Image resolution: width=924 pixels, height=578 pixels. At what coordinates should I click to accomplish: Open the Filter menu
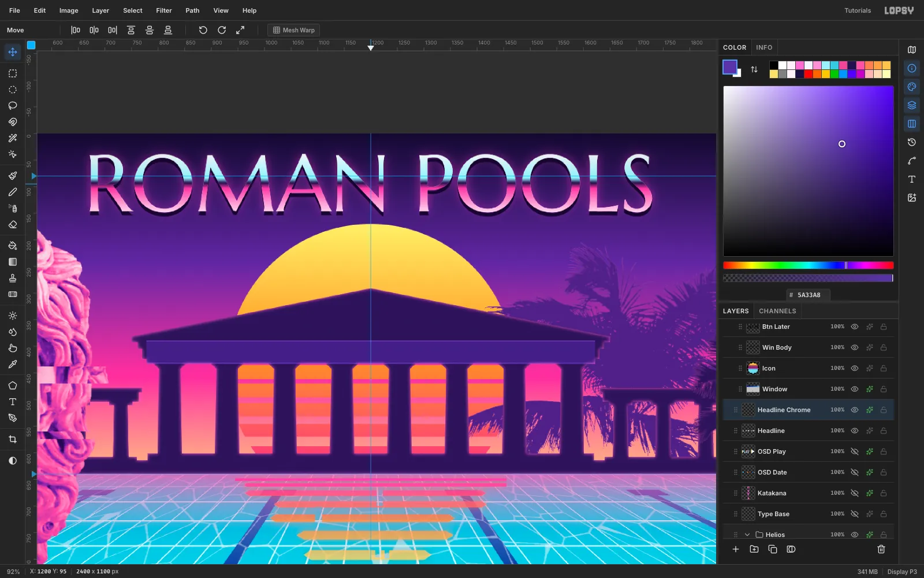tap(164, 10)
